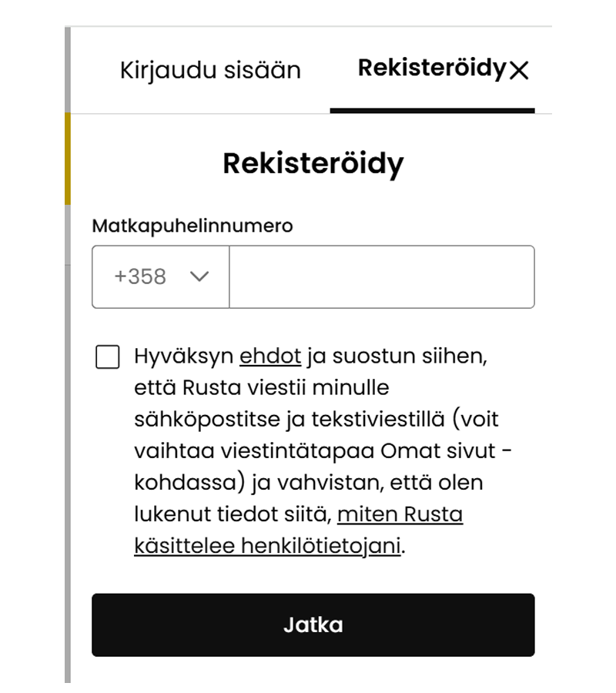The image size is (616, 693).
Task: Click the 'miten Rusta' link text
Action: [400, 514]
